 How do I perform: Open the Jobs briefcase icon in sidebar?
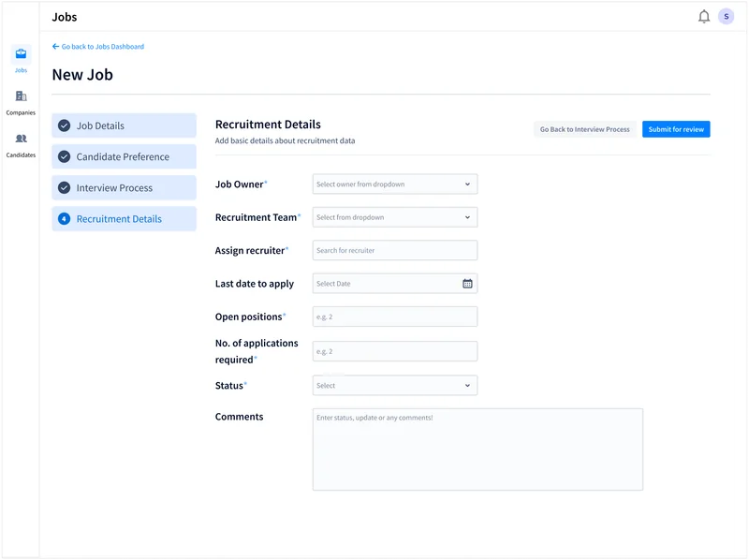21,53
